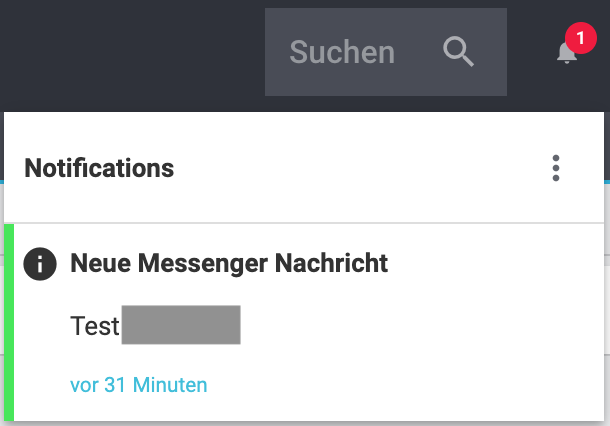The image size is (610, 426).
Task: Click the gray redacted block after Test
Action: point(181,326)
